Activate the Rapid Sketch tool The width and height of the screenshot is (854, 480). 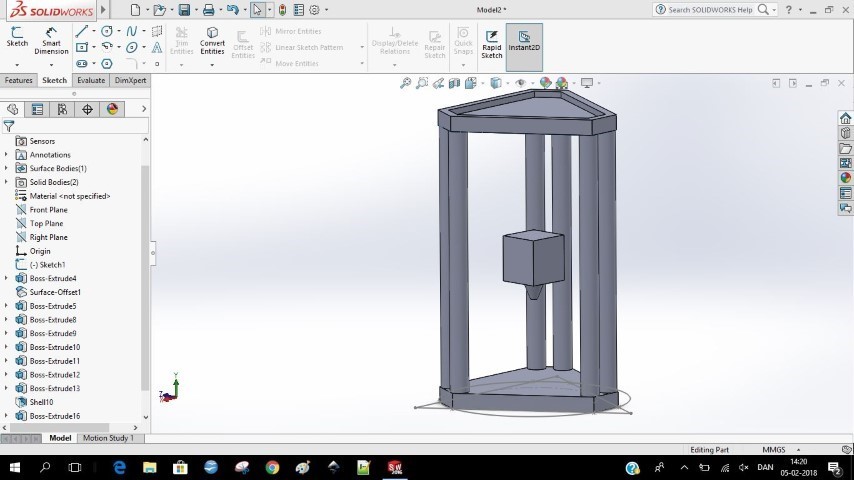point(491,42)
